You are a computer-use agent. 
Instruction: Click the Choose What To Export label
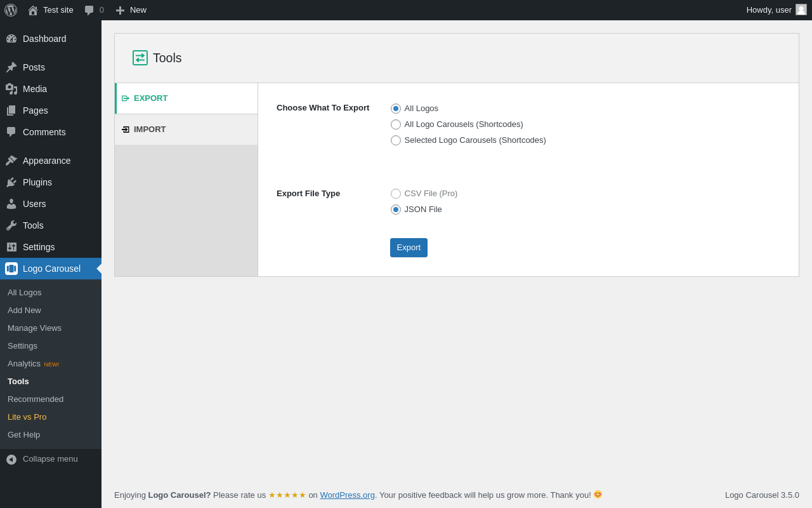323,108
